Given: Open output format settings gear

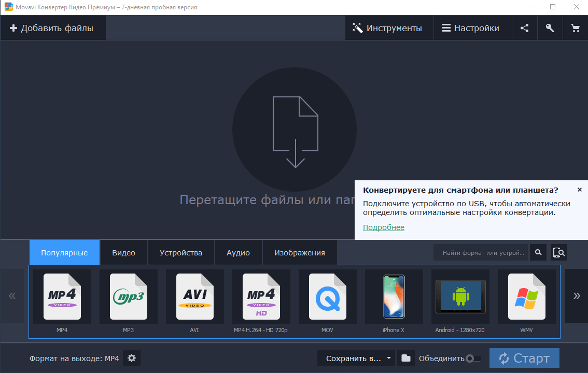Looking at the screenshot, I should [132, 358].
